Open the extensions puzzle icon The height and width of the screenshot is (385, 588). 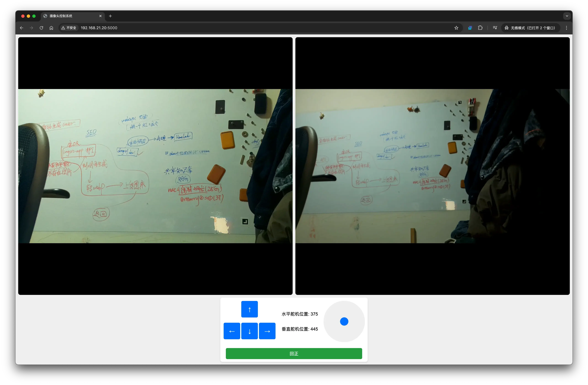pyautogui.click(x=480, y=28)
